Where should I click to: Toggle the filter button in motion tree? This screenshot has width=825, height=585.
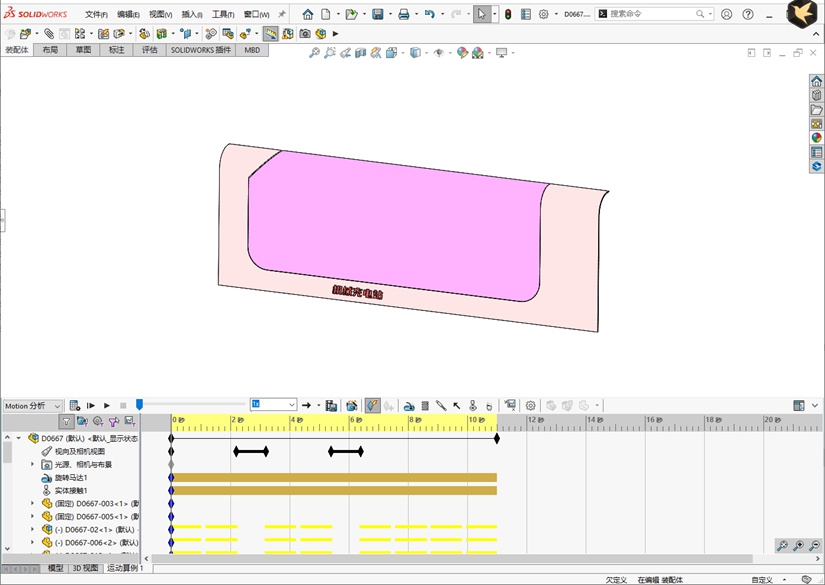click(x=66, y=421)
